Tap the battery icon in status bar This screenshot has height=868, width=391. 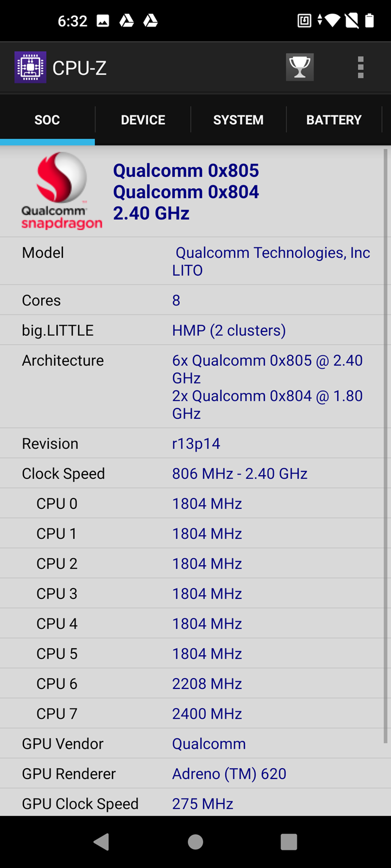(x=369, y=21)
